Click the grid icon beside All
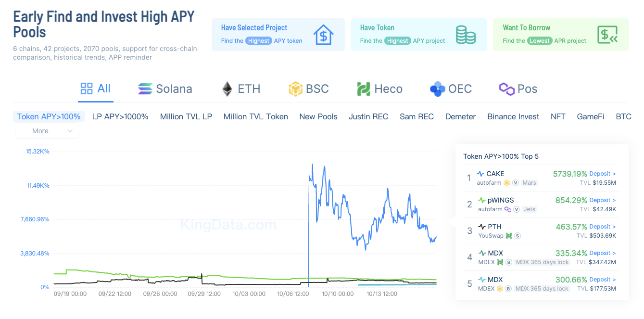The width and height of the screenshot is (644, 319). (x=87, y=89)
